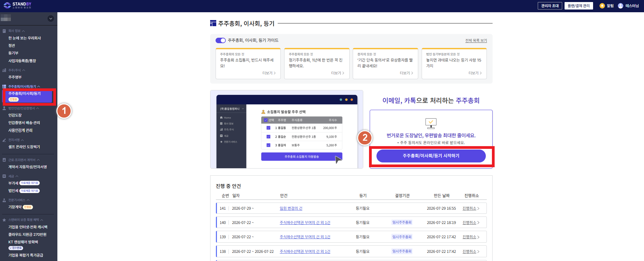Screen dimensions: 644x261
Task: Click the 관리자 초대 button
Action: point(550,6)
